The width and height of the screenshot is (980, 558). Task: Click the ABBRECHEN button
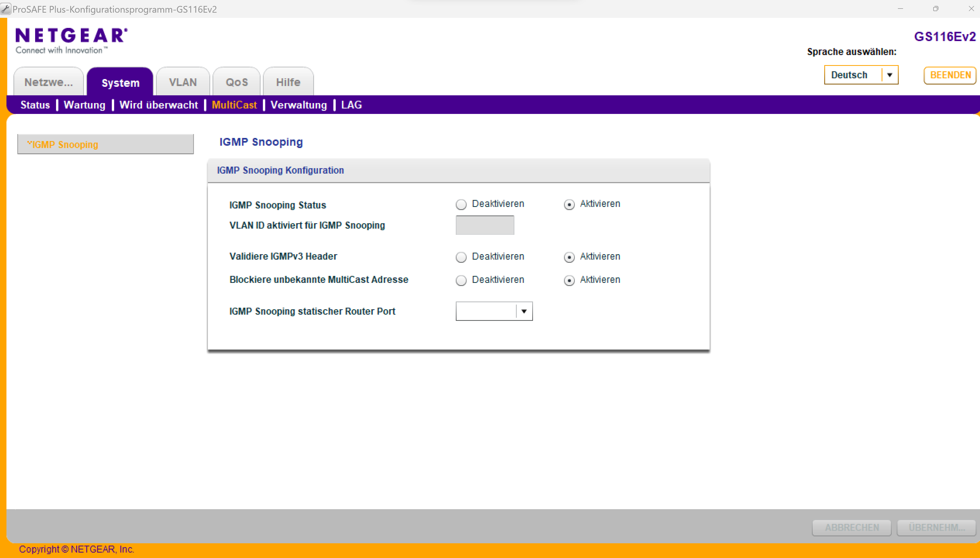(852, 528)
